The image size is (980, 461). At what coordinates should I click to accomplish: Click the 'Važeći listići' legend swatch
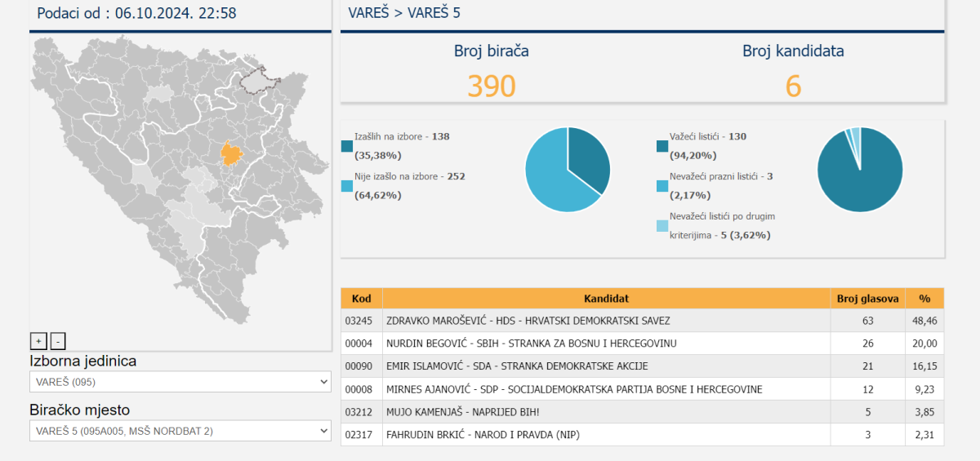pos(662,146)
